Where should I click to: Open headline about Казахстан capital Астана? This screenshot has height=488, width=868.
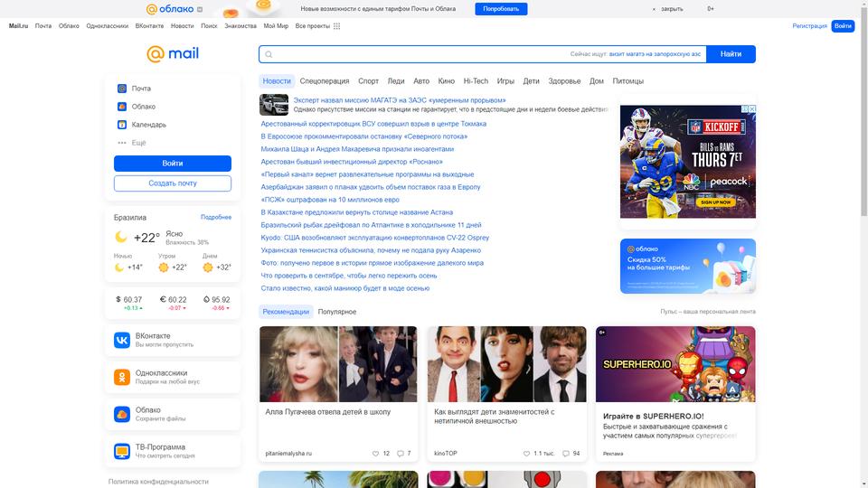[357, 212]
